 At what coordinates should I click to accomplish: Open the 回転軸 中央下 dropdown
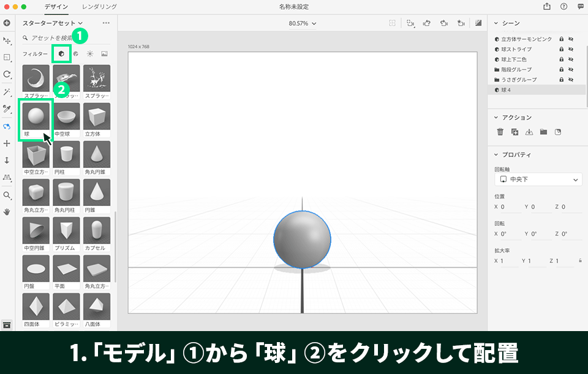tap(538, 178)
